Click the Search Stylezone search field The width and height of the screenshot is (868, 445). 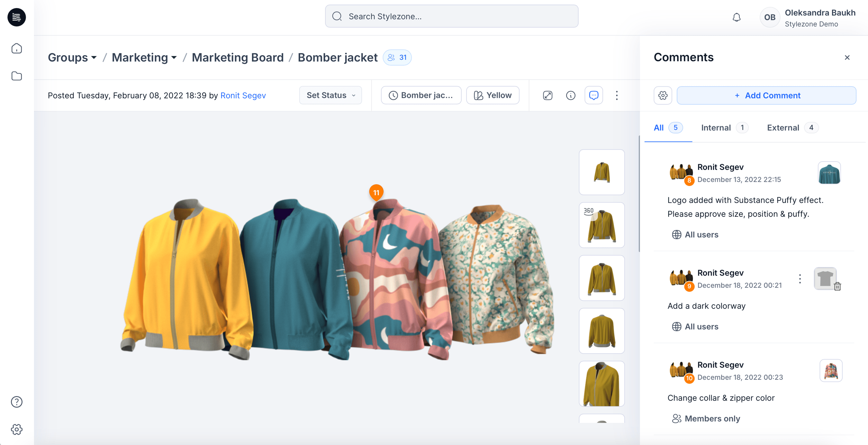(x=452, y=16)
